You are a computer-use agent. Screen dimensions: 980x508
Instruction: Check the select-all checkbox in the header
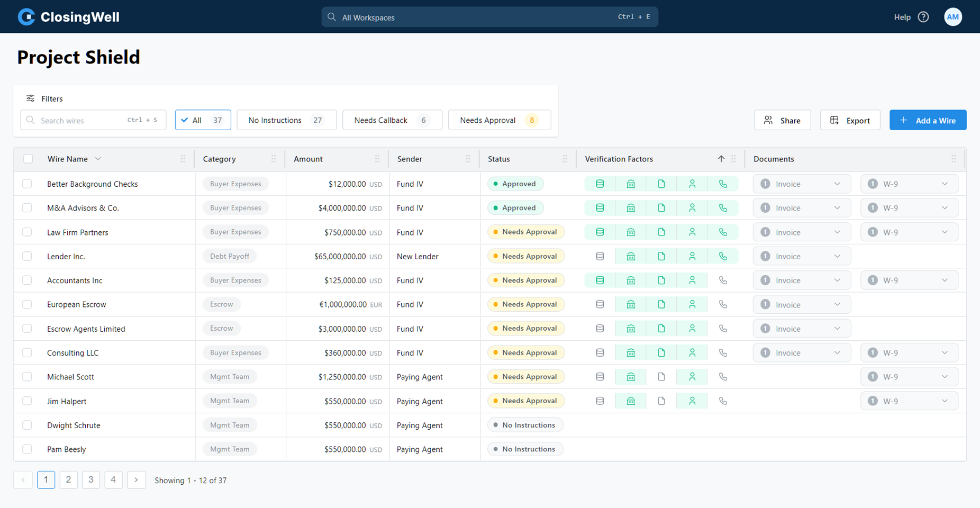pos(27,158)
